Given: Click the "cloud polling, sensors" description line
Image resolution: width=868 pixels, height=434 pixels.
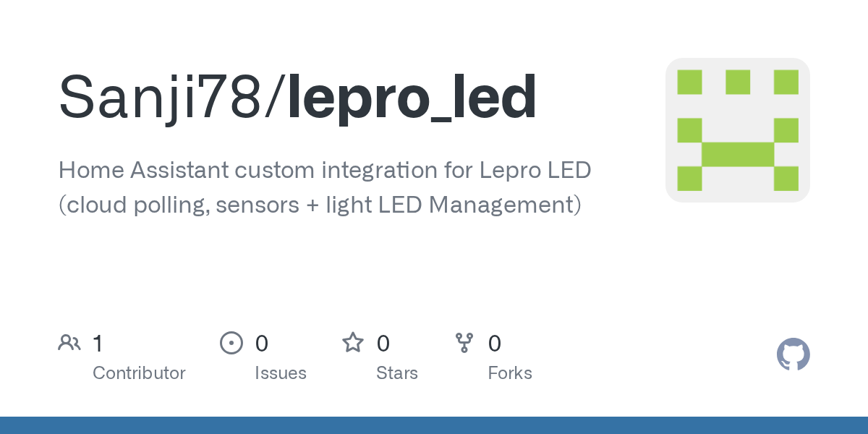Looking at the screenshot, I should click(319, 205).
